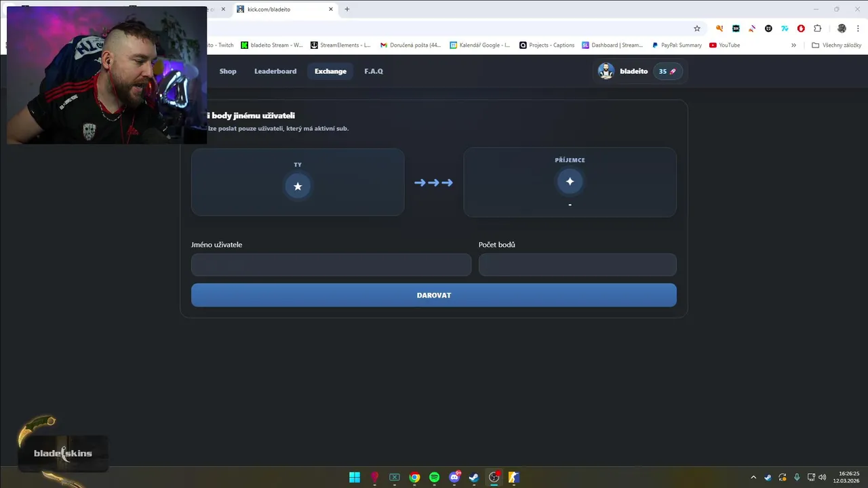Open Counter-Strike from the taskbar
This screenshot has height=488, width=868.
pos(514,477)
